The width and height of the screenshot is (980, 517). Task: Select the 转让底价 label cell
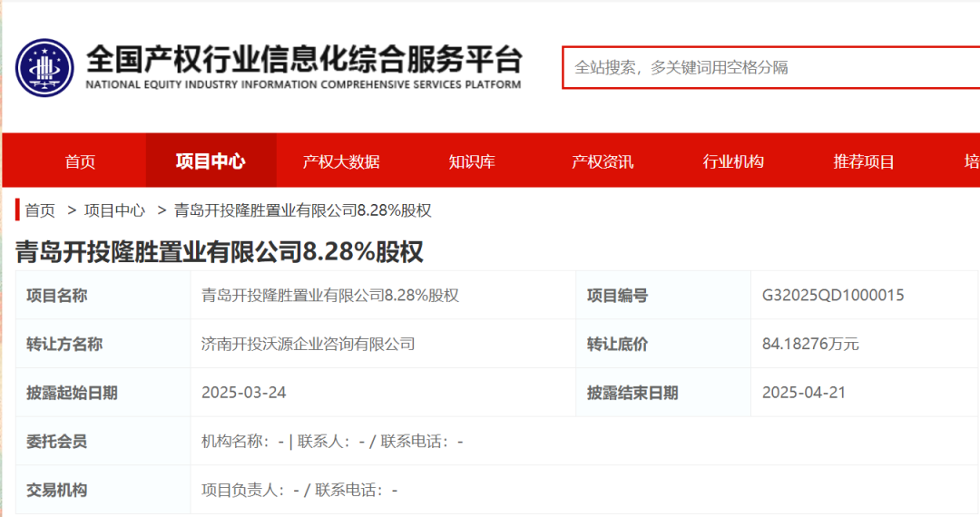663,344
